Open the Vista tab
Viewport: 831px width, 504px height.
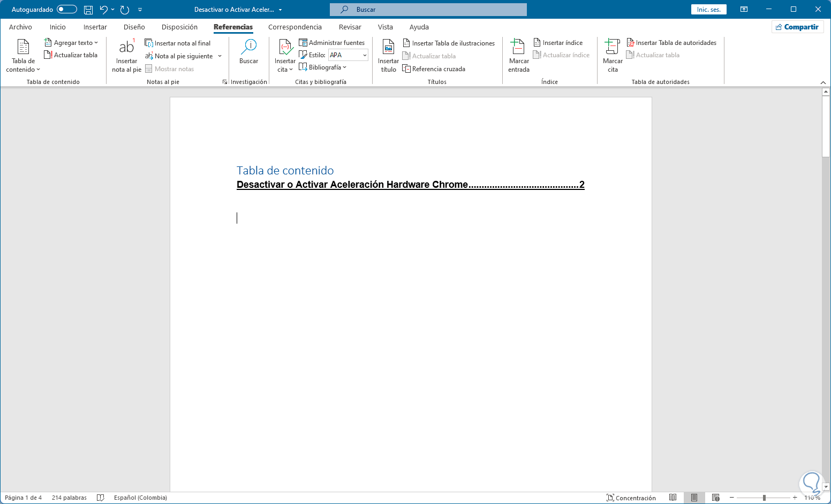tap(386, 27)
